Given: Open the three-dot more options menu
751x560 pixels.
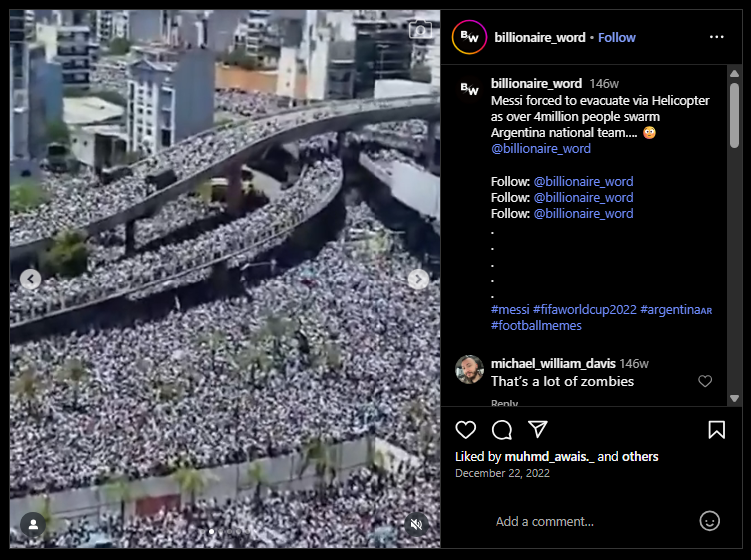Looking at the screenshot, I should 716,37.
